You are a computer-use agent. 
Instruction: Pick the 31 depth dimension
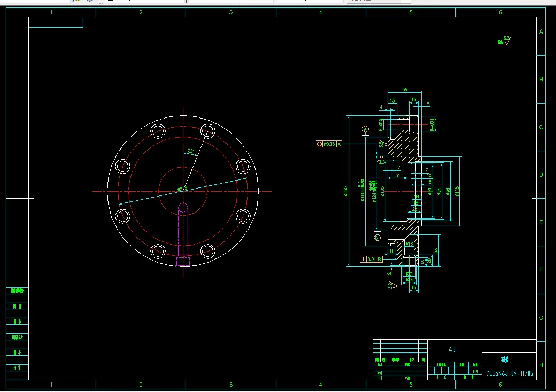398,175
